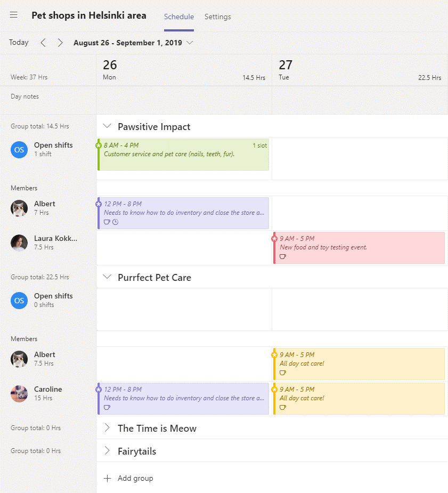The height and width of the screenshot is (493, 448).
Task: Click Pawsitive Impact Open shifts OS avatar
Action: (19, 150)
